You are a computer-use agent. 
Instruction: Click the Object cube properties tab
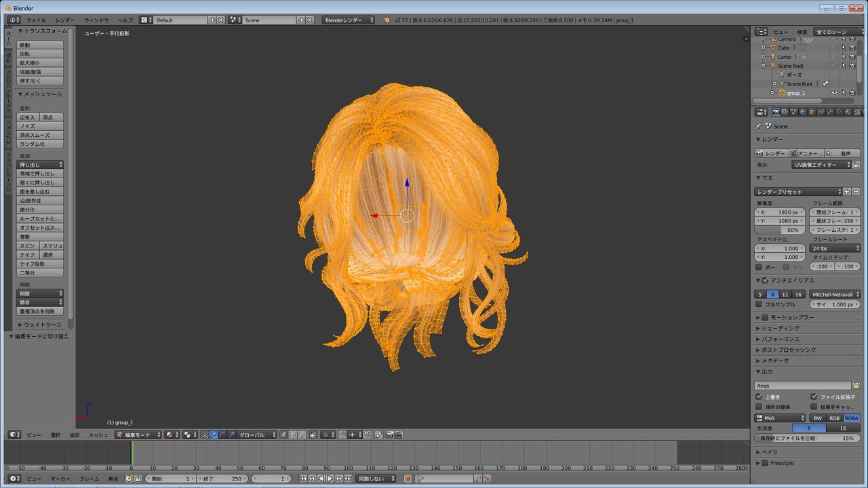(812, 112)
